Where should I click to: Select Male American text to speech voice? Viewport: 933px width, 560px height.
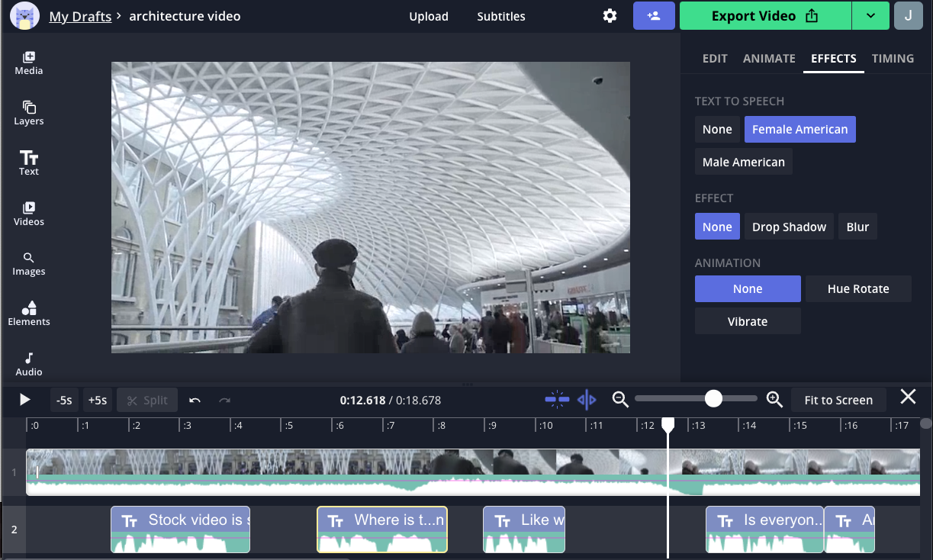pos(743,162)
